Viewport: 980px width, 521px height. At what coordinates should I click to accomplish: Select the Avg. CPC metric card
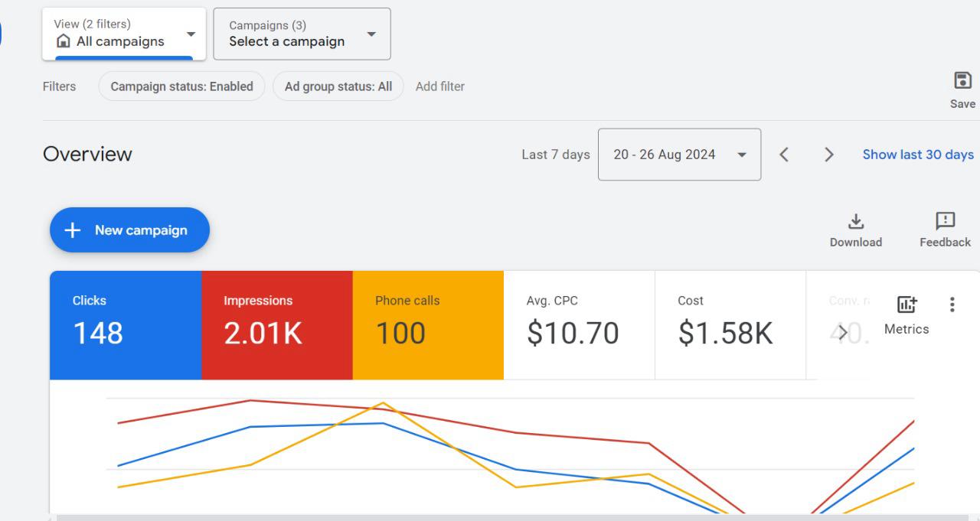click(579, 324)
